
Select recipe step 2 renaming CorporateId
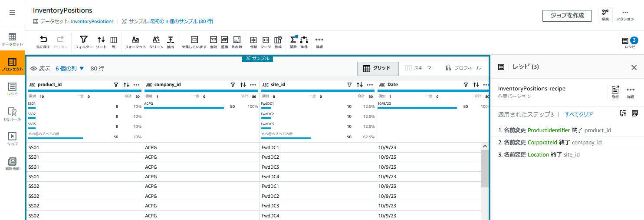(x=567, y=142)
